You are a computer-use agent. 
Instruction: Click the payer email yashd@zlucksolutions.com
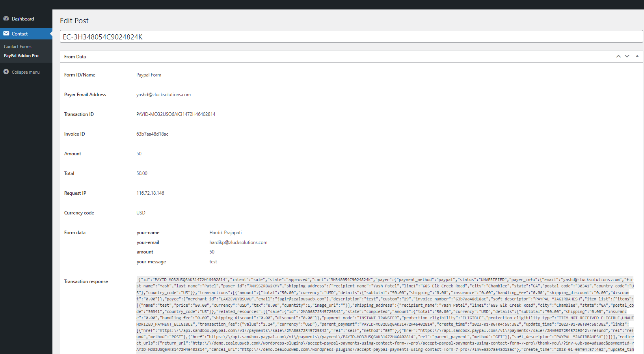164,95
